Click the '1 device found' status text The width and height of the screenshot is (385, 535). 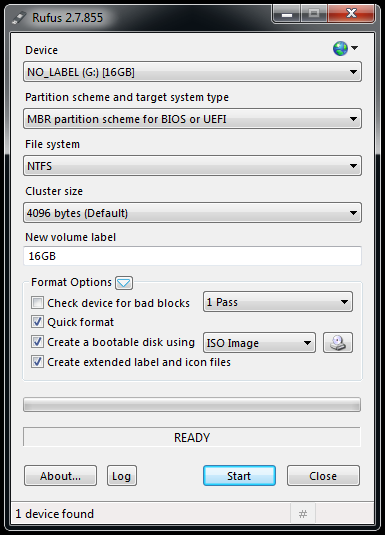55,514
